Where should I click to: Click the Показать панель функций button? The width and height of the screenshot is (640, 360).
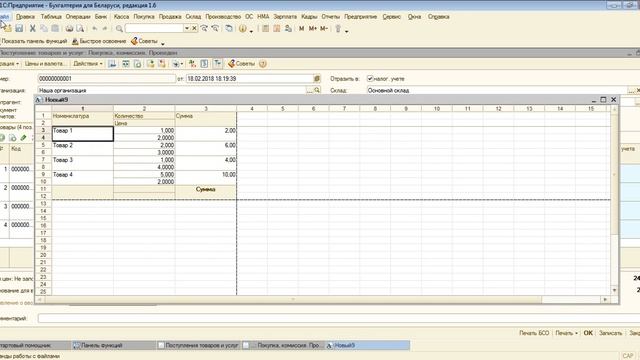[34, 41]
